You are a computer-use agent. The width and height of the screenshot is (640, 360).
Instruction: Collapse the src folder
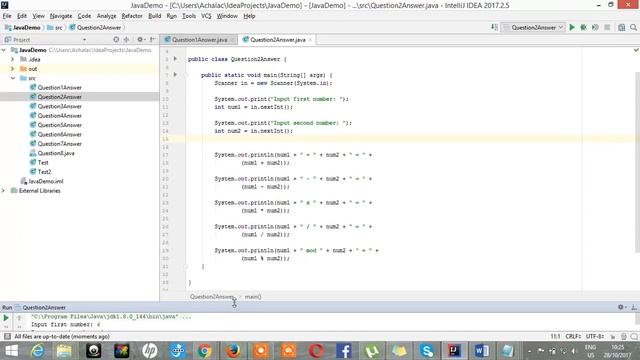(x=13, y=78)
